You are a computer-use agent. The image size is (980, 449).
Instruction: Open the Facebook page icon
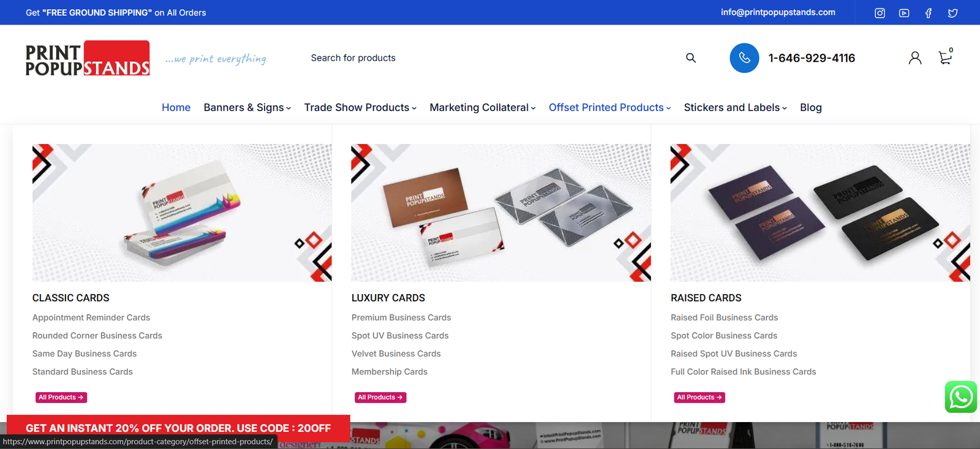929,13
